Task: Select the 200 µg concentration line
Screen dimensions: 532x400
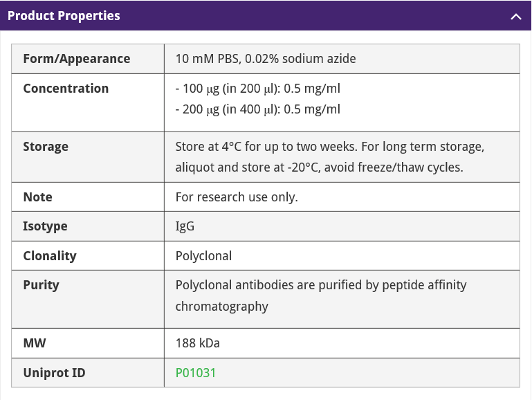Action: pos(258,109)
